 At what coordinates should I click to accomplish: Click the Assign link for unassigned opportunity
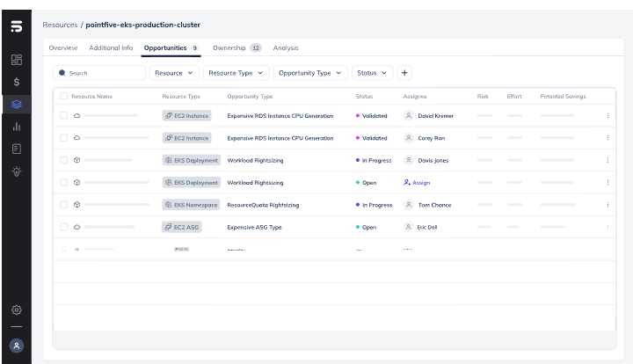pyautogui.click(x=417, y=182)
